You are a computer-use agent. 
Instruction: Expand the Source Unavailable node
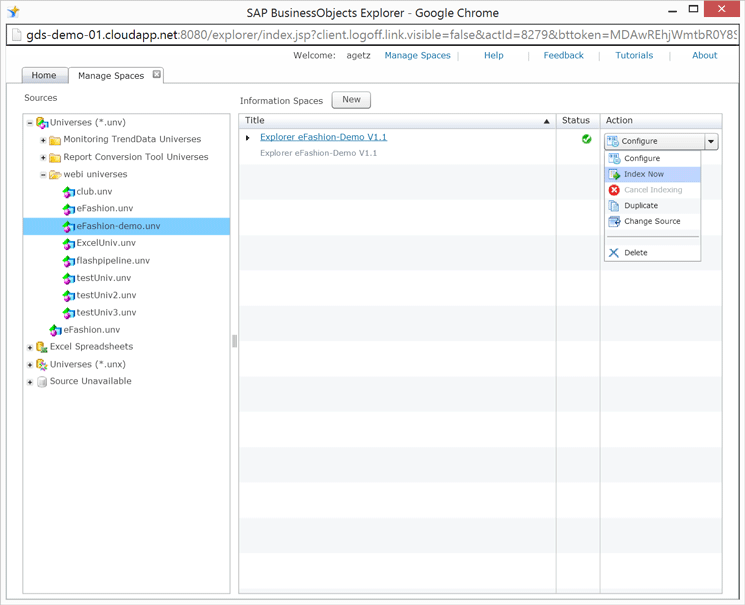tap(30, 382)
